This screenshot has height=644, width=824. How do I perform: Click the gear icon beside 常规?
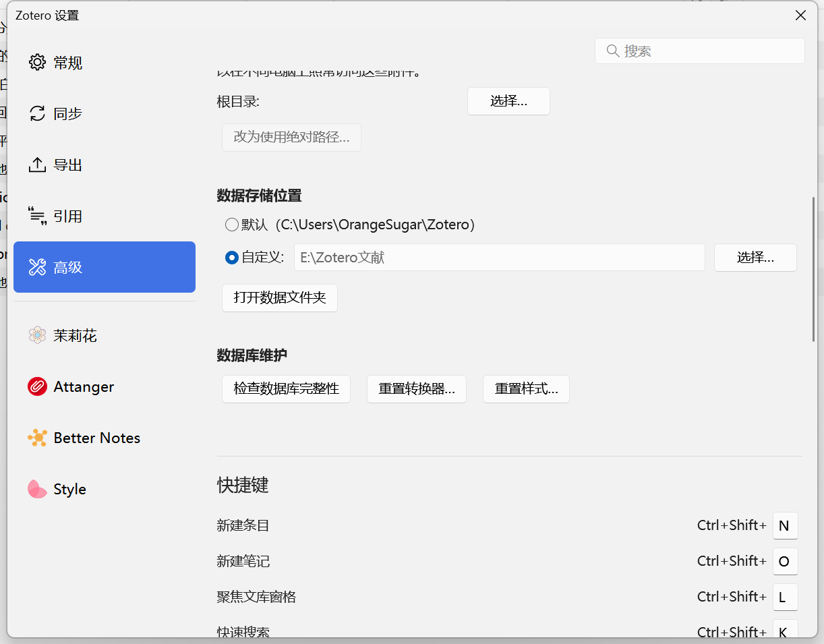pos(37,63)
